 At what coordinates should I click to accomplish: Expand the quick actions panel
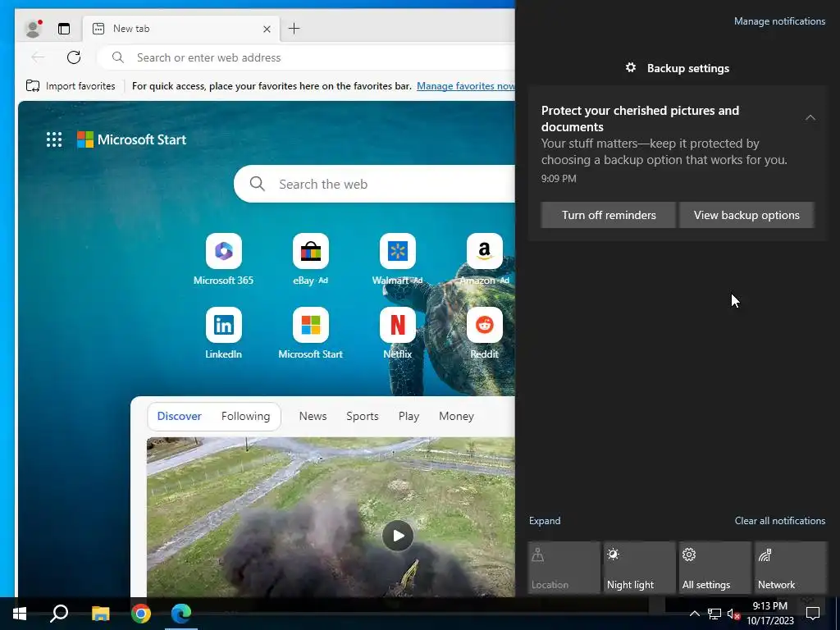[545, 521]
